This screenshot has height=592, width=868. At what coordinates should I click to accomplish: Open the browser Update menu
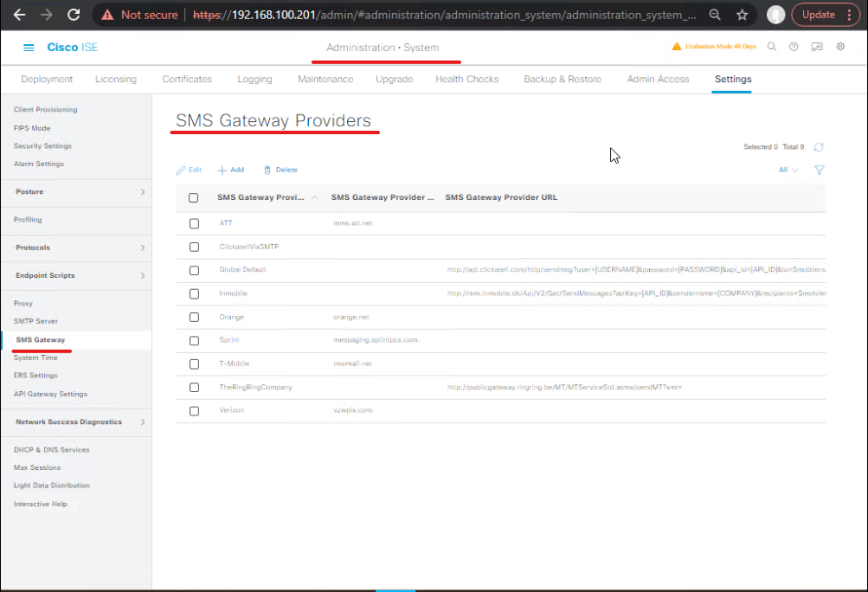coord(825,15)
